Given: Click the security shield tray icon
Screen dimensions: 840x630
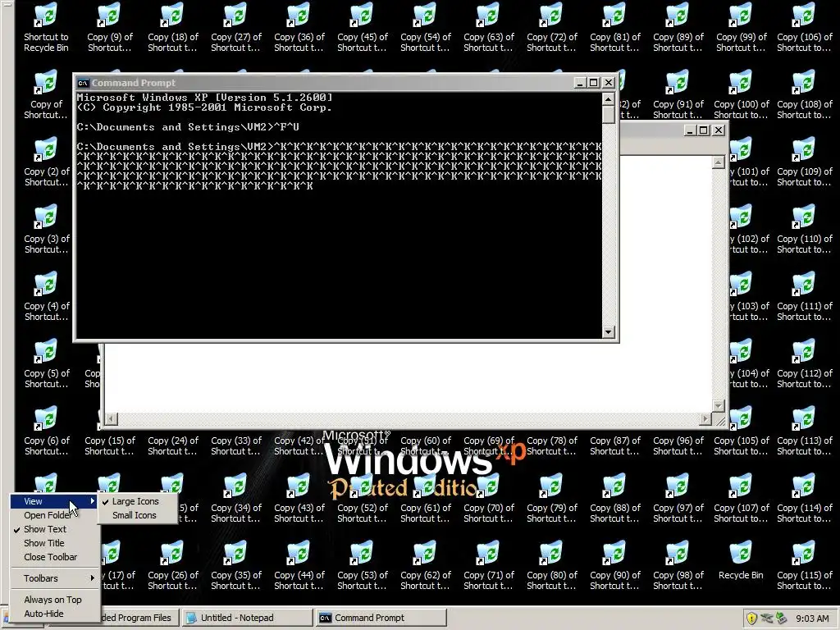Looking at the screenshot, I should (751, 619).
